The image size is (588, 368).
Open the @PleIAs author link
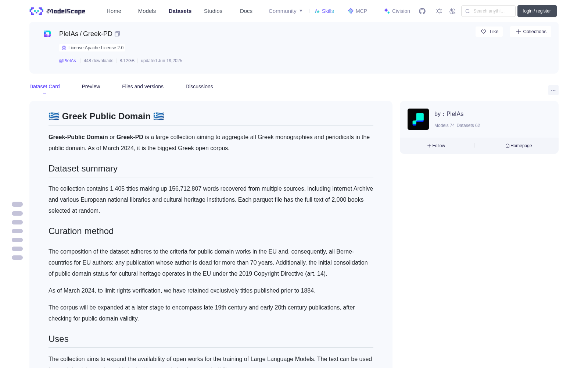[x=67, y=61]
